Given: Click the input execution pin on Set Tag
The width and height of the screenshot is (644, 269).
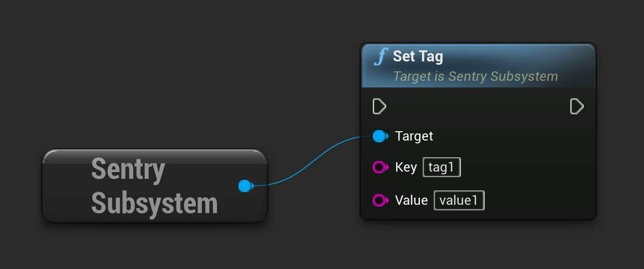Looking at the screenshot, I should 379,106.
